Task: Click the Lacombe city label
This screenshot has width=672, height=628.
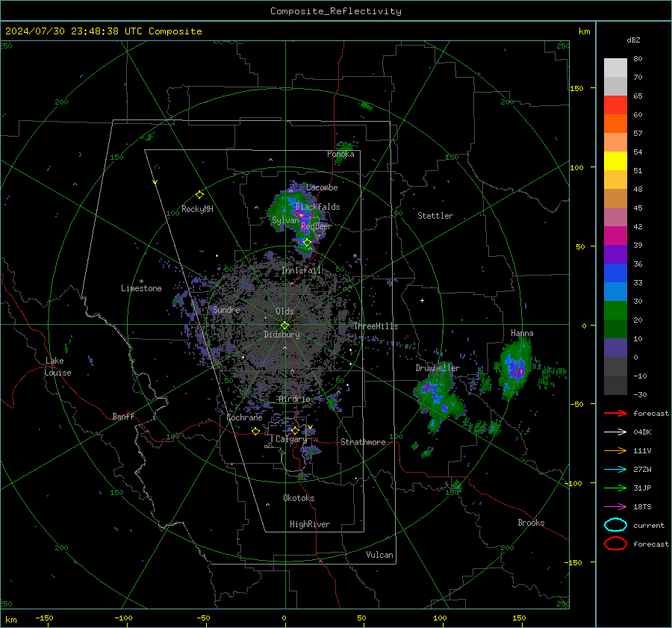Action: pos(322,187)
